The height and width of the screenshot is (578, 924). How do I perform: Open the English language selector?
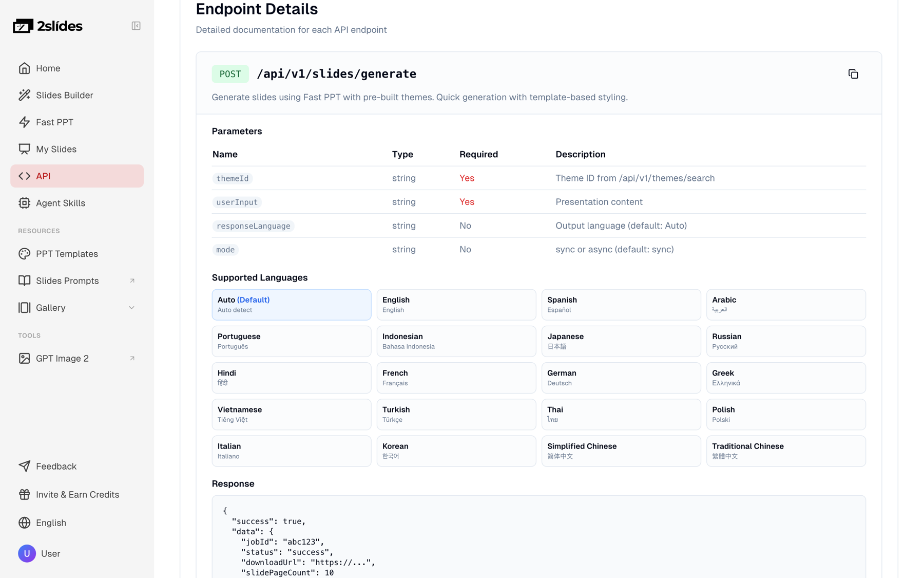[77, 523]
